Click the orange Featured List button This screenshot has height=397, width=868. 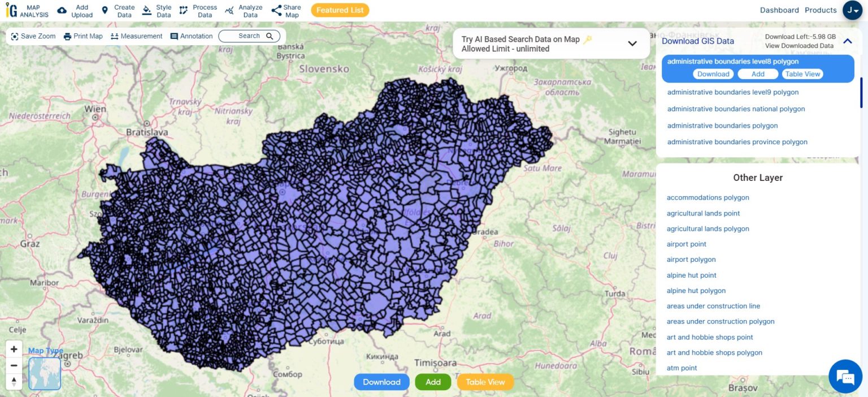coord(340,10)
